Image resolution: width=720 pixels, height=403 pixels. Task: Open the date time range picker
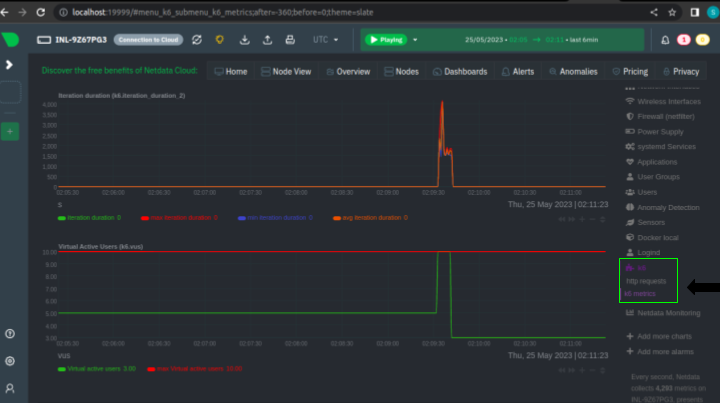[531, 40]
